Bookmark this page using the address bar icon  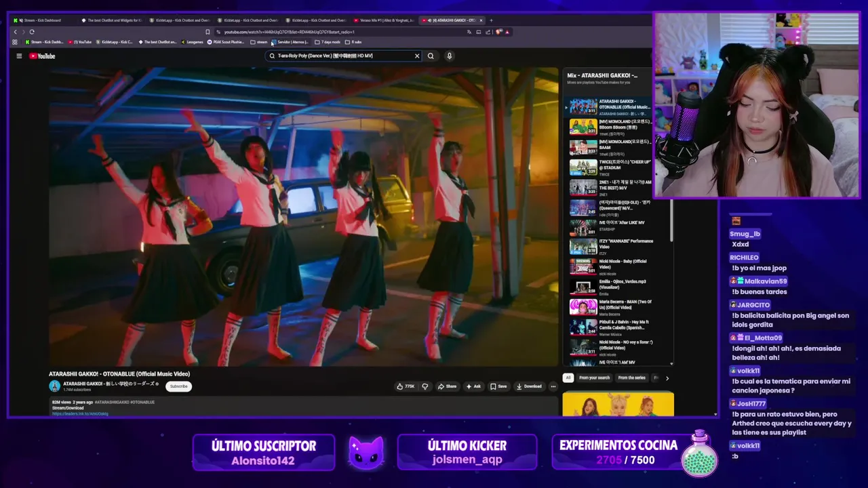point(208,32)
